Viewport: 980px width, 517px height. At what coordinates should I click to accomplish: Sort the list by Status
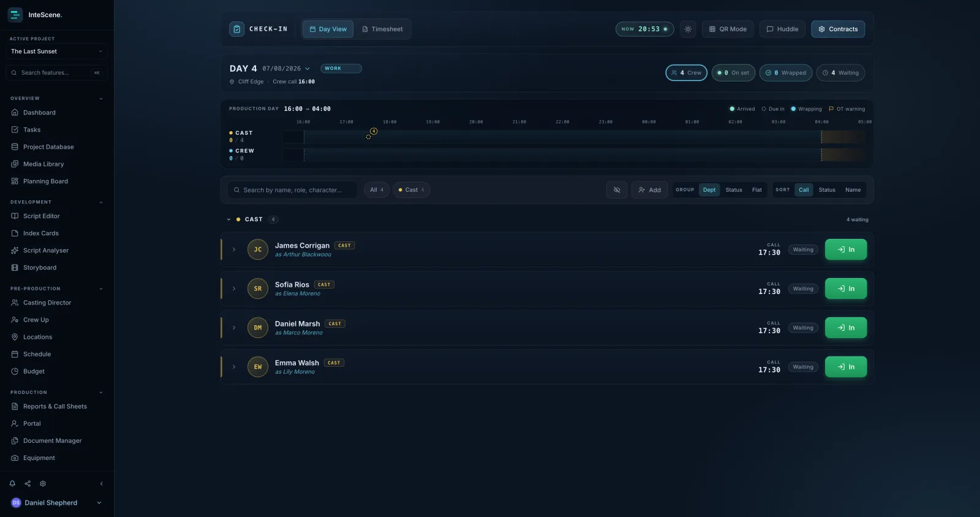(x=827, y=190)
